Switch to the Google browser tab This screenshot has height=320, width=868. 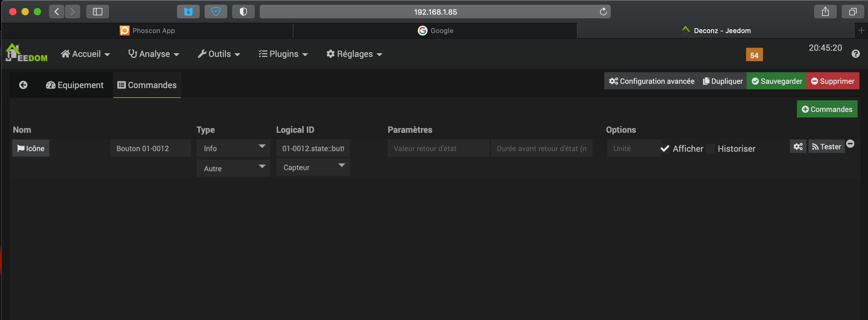click(435, 31)
